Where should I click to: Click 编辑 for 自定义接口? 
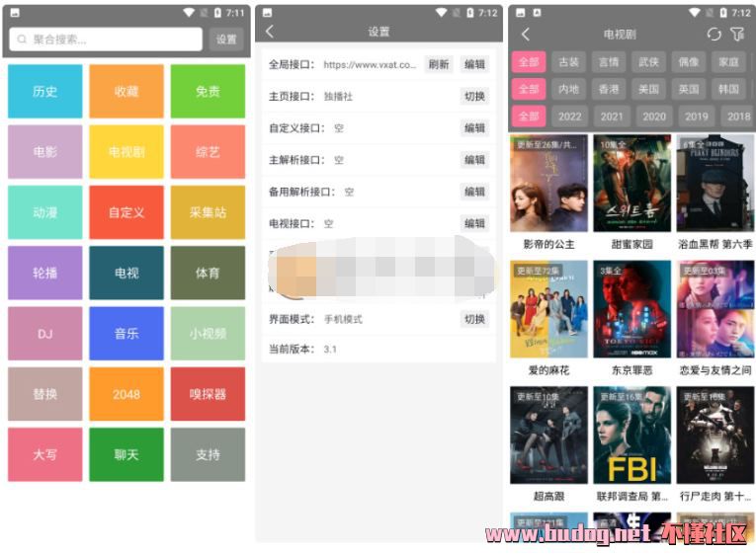point(474,128)
